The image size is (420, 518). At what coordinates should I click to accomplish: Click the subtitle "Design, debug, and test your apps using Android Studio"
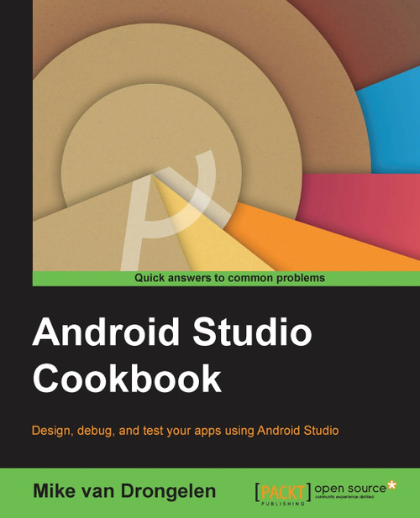185,431
